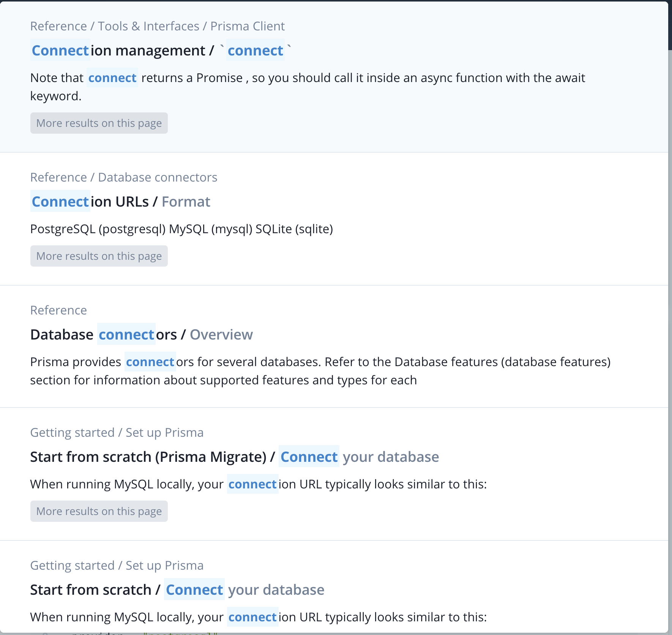Expand more results for Connection management page
The width and height of the screenshot is (672, 635).
[x=99, y=123]
